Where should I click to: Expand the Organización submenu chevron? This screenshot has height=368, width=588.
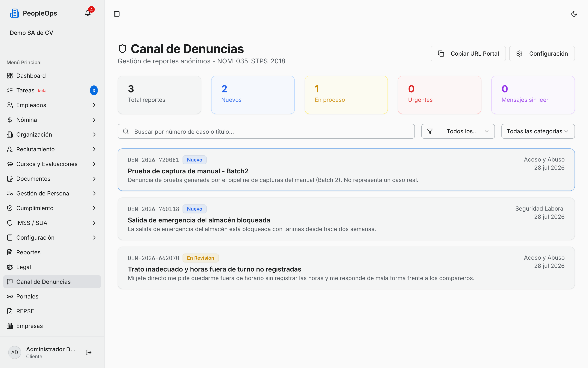tap(94, 135)
